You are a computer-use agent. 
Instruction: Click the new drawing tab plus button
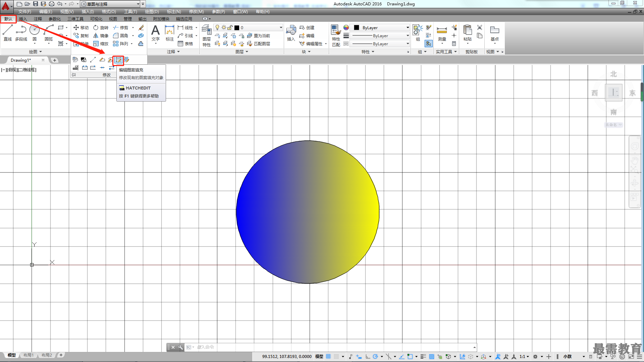tap(55, 60)
